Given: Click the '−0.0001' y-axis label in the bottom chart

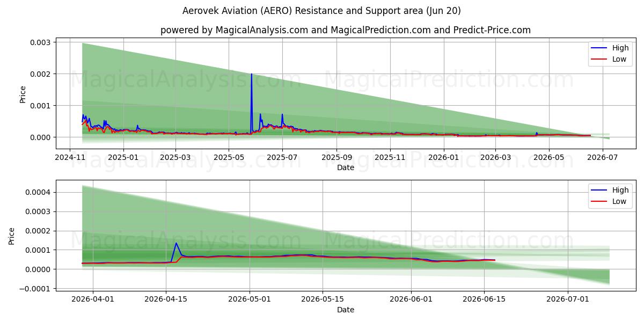Looking at the screenshot, I should 36,289.
